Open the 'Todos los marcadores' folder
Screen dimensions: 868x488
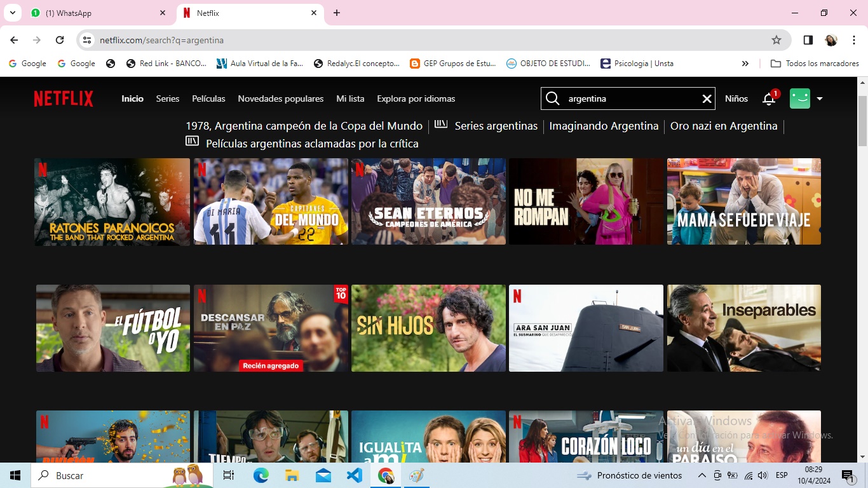pos(815,64)
